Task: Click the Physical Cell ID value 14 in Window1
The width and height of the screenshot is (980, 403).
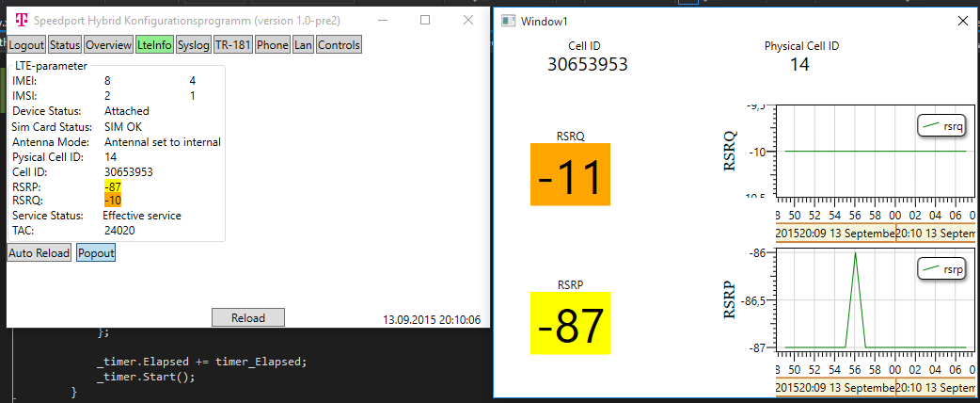Action: coord(799,64)
